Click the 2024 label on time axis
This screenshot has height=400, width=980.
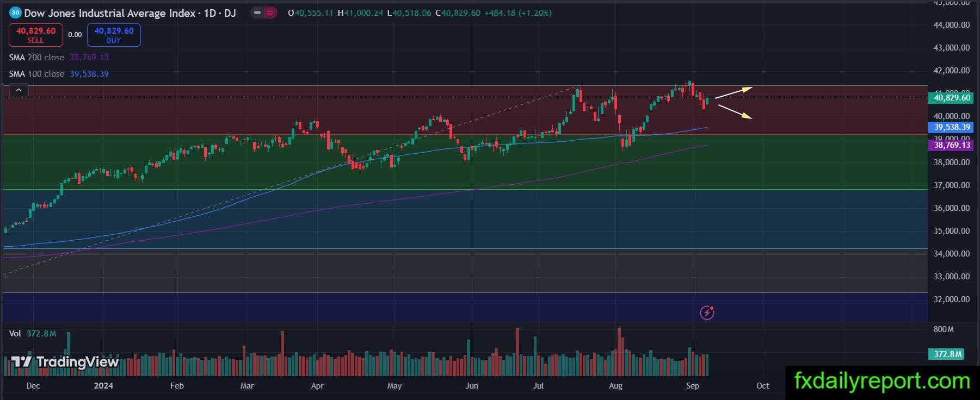tap(103, 386)
